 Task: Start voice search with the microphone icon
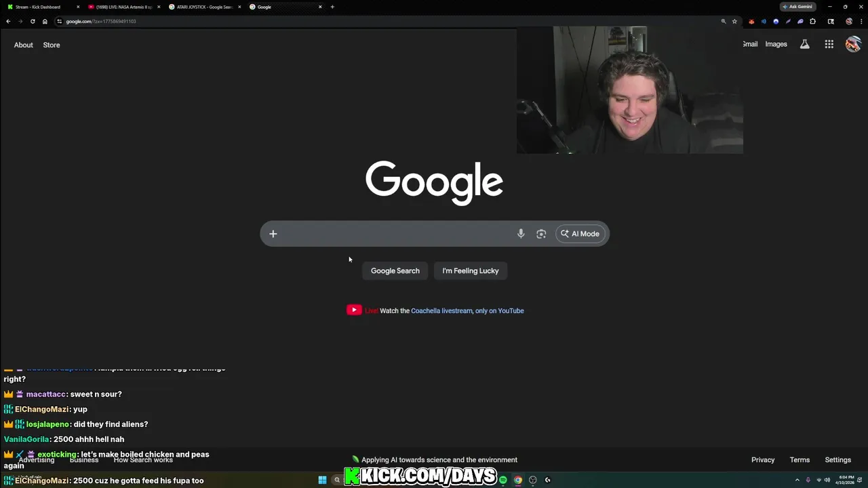521,234
